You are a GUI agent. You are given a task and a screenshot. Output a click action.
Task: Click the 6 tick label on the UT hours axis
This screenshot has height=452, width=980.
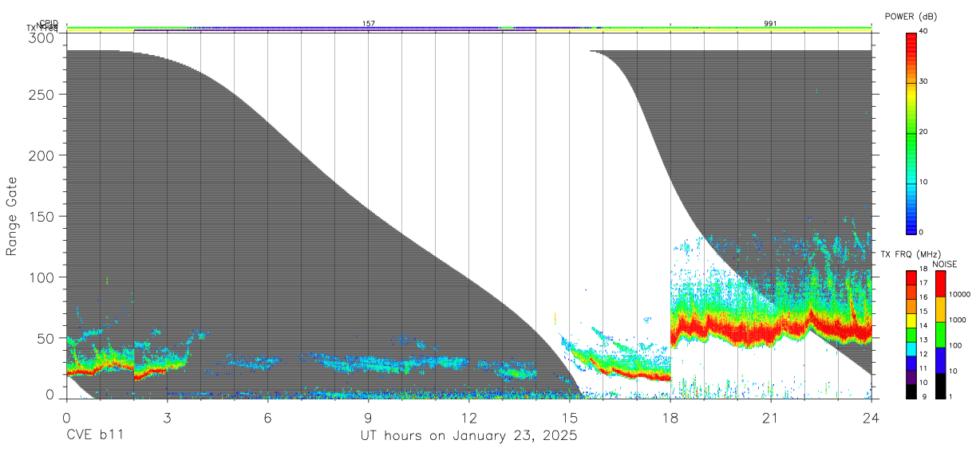click(267, 417)
